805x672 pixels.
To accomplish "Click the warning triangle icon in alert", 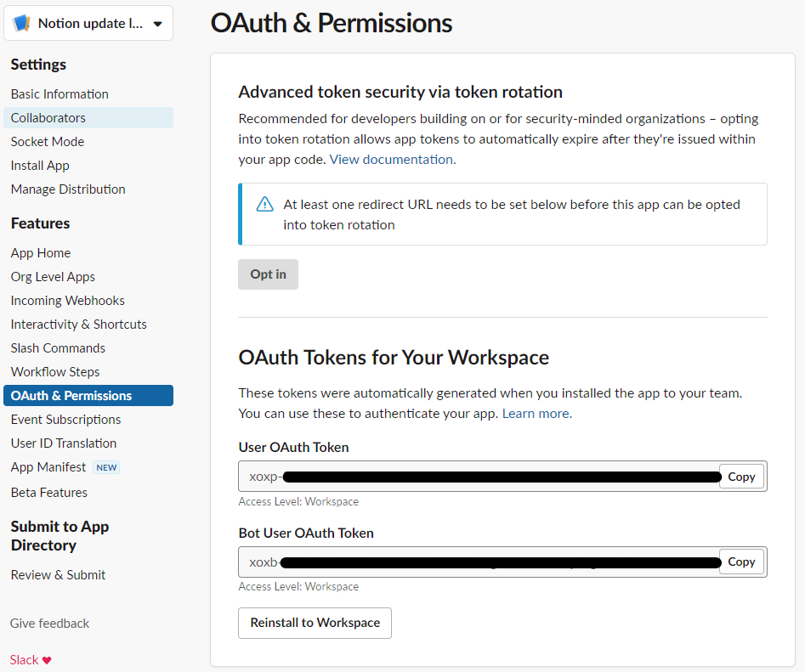I will 265,204.
